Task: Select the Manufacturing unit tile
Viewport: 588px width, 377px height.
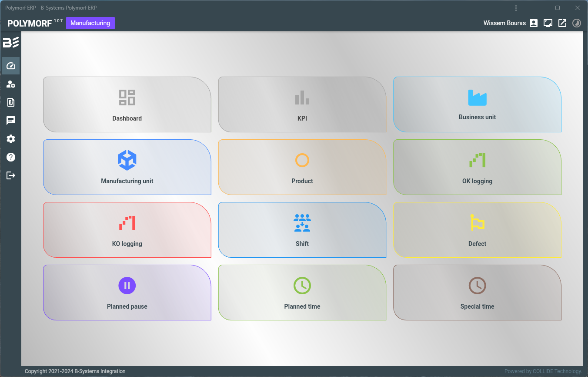Action: 127,167
